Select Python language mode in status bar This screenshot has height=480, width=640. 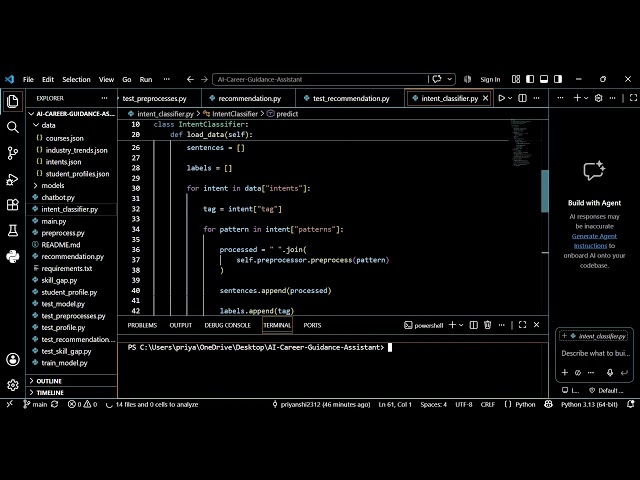pos(525,404)
